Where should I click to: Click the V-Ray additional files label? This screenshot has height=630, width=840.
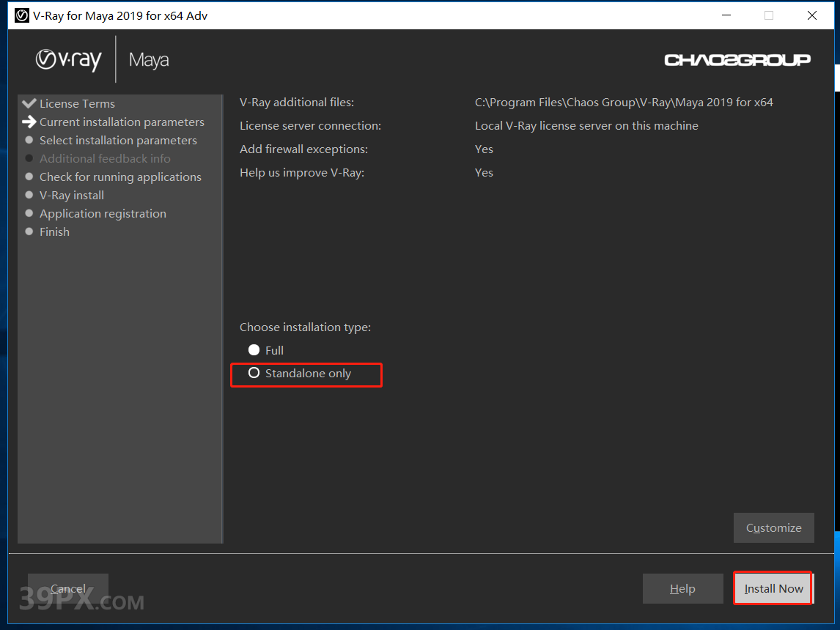coord(297,103)
